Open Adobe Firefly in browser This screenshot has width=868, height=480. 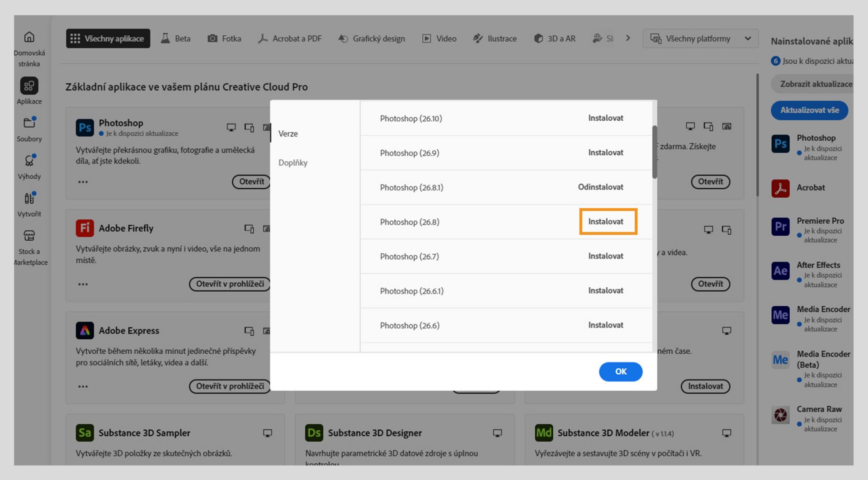click(x=230, y=284)
